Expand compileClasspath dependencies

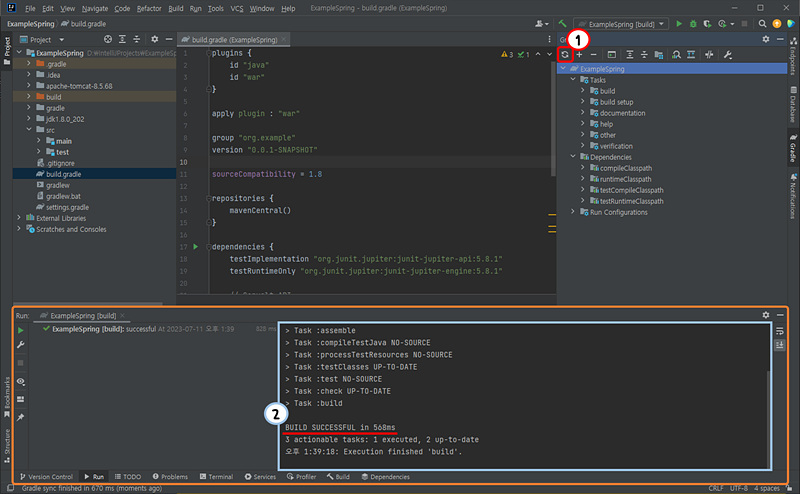point(583,168)
